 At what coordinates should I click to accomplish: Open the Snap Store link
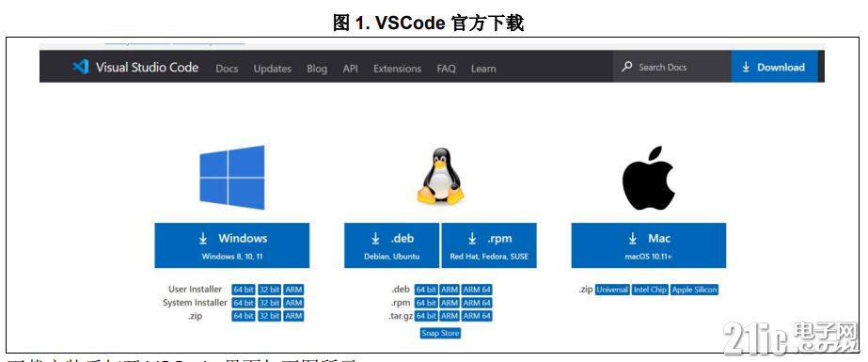pyautogui.click(x=440, y=333)
